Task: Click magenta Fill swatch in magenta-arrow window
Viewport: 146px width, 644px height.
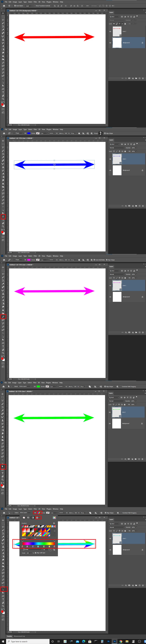Action: tap(29, 260)
